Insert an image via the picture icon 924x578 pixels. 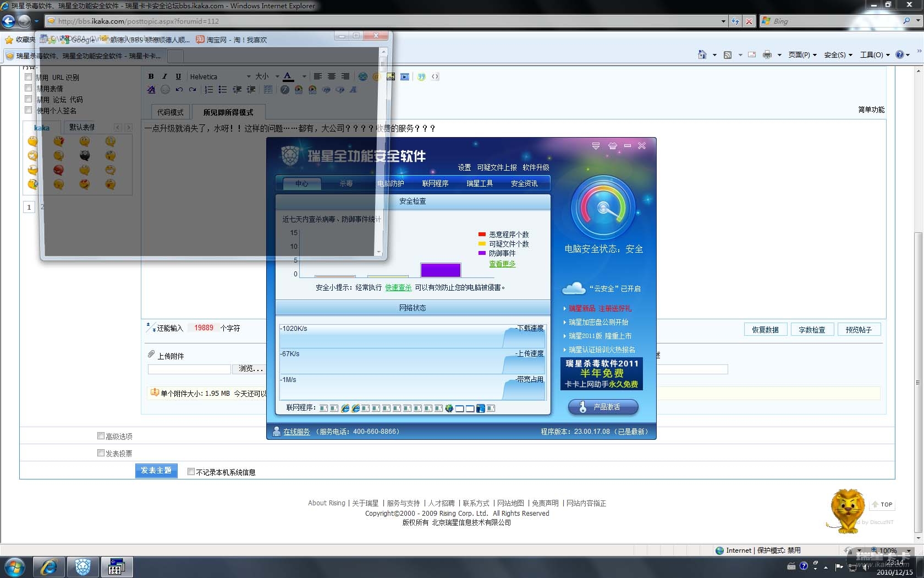(x=391, y=77)
